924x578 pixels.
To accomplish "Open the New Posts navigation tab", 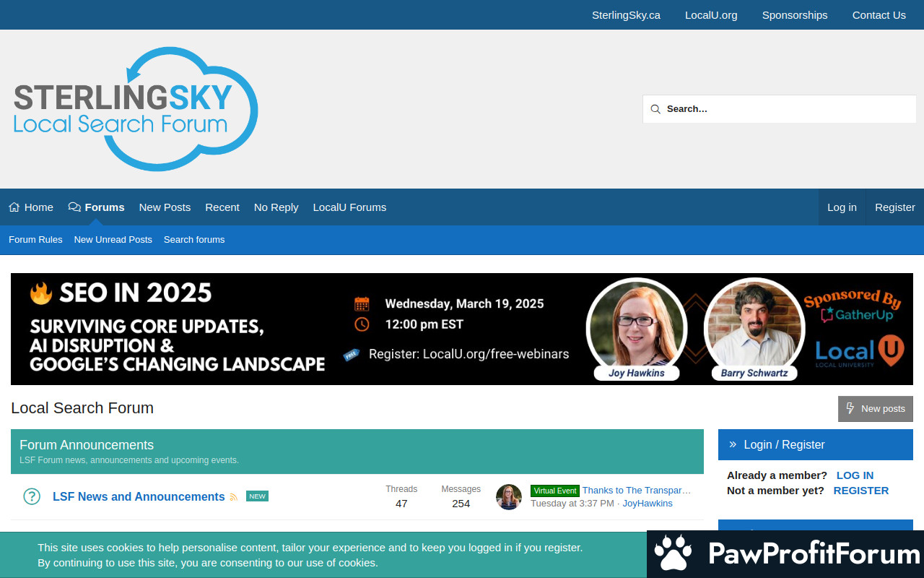I will point(165,207).
